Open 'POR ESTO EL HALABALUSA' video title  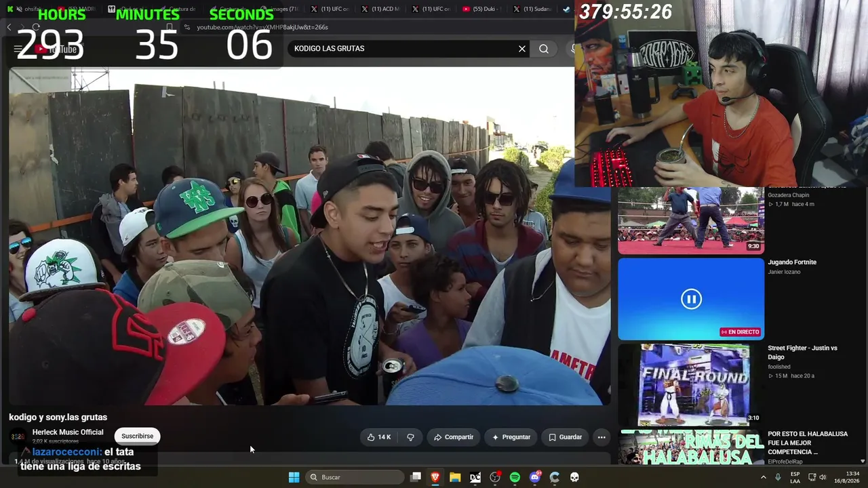(808, 443)
